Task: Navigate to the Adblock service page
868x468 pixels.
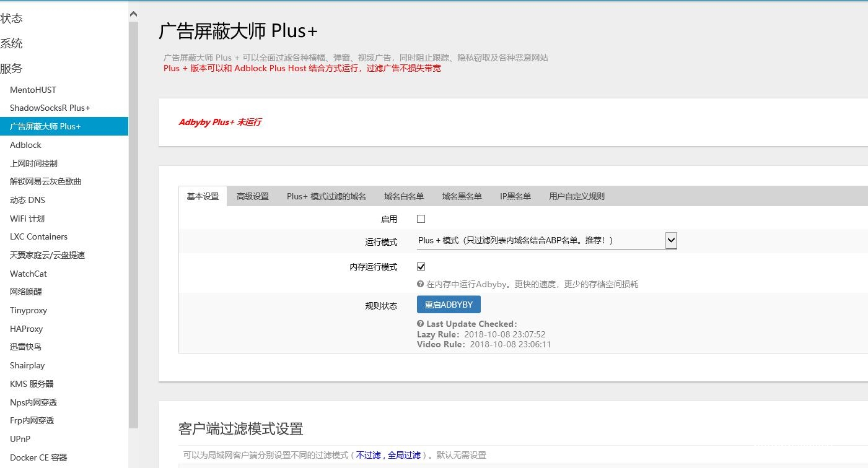Action: pos(26,145)
